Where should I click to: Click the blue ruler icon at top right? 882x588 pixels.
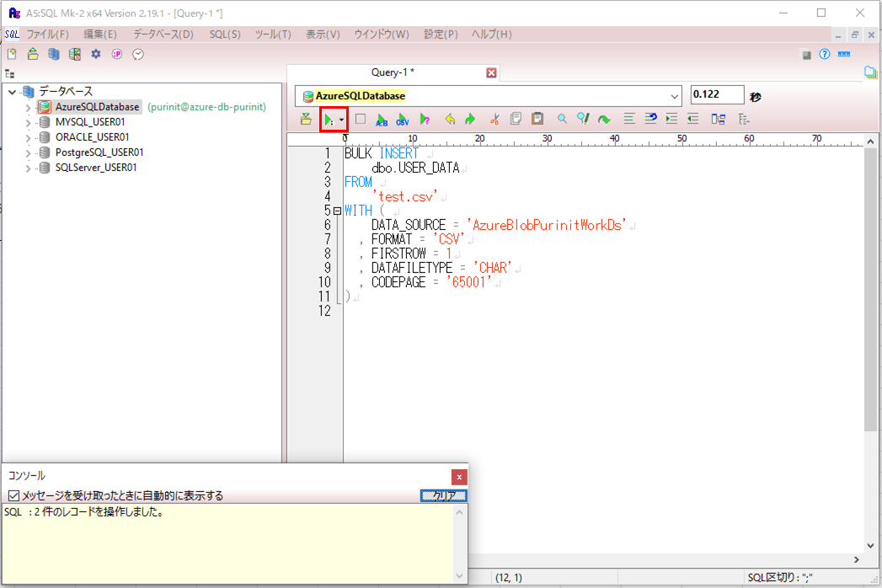coord(844,54)
